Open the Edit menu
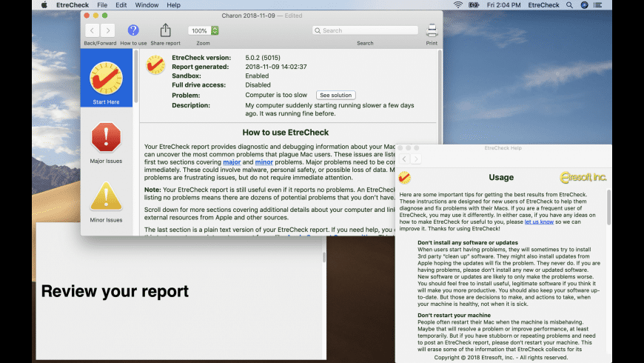Image resolution: width=644 pixels, height=363 pixels. coord(121,5)
